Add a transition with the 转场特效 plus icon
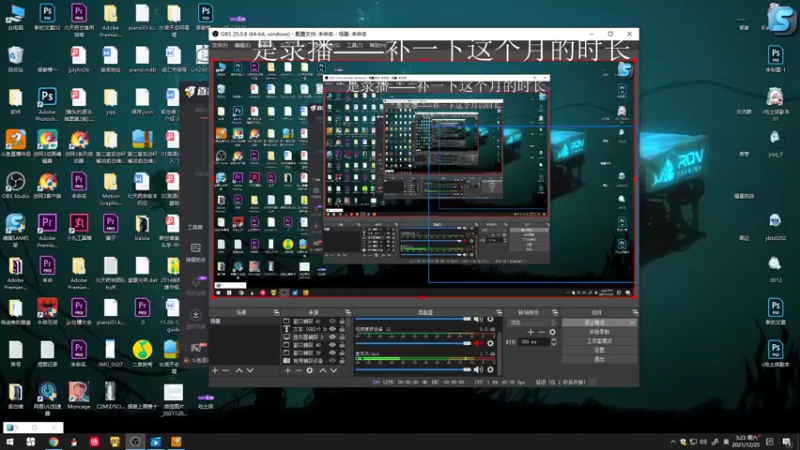Viewport: 800px width, 450px height. tap(531, 332)
